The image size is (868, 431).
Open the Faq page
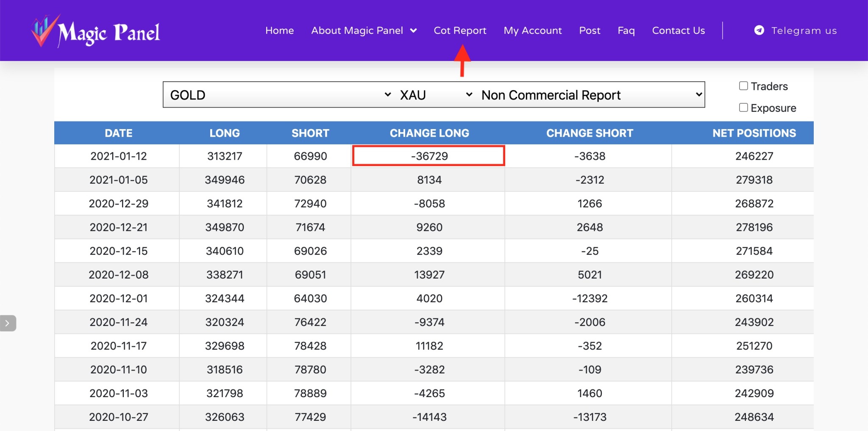(x=626, y=30)
